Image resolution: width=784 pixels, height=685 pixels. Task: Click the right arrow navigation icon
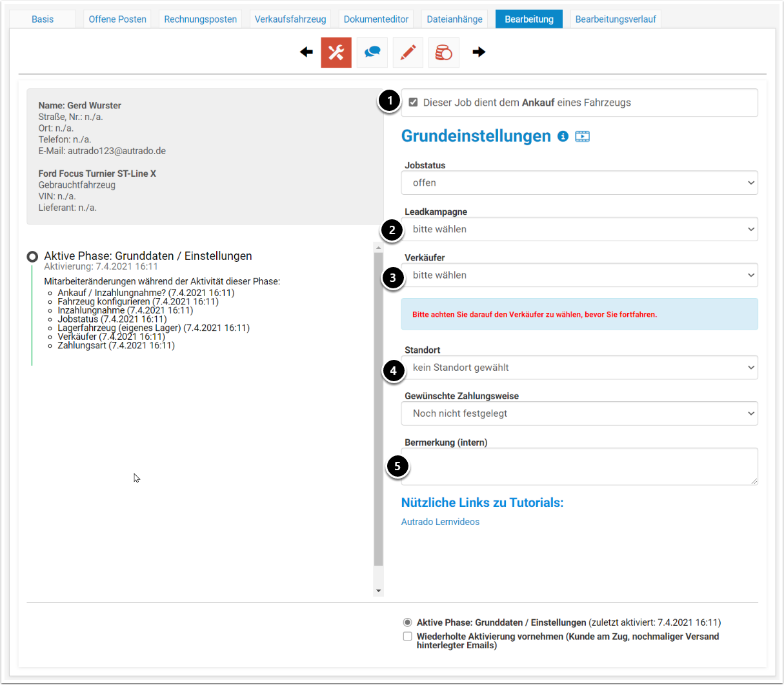(x=479, y=52)
